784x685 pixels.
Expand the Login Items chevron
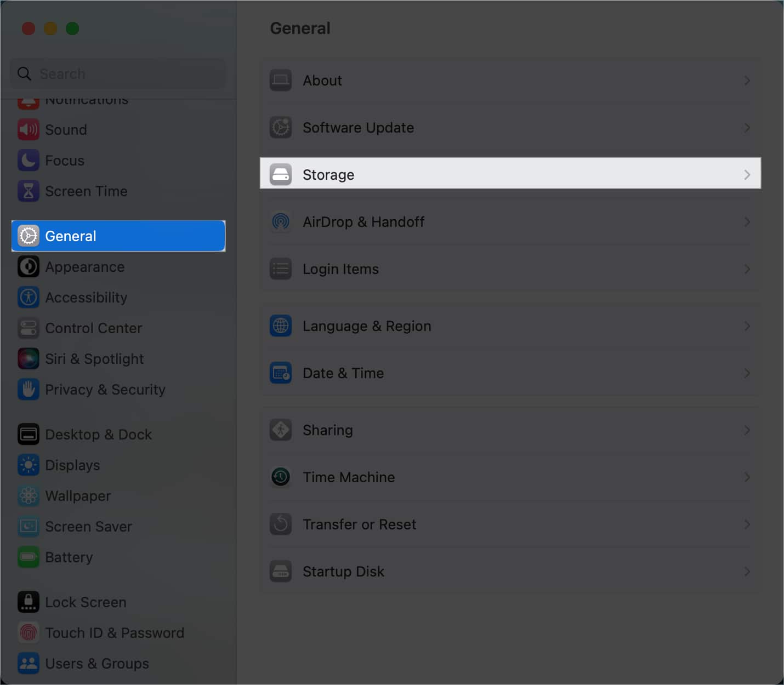click(747, 269)
